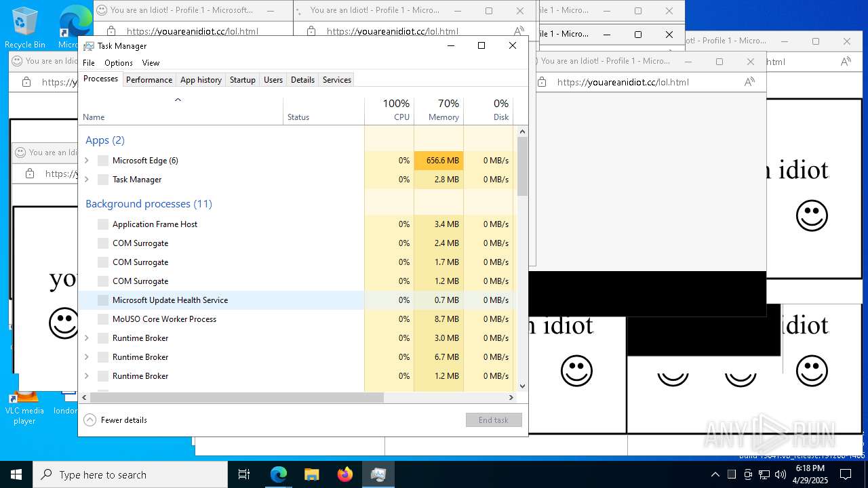The width and height of the screenshot is (868, 488).
Task: Click the sort arrow above Name column
Action: pos(178,100)
